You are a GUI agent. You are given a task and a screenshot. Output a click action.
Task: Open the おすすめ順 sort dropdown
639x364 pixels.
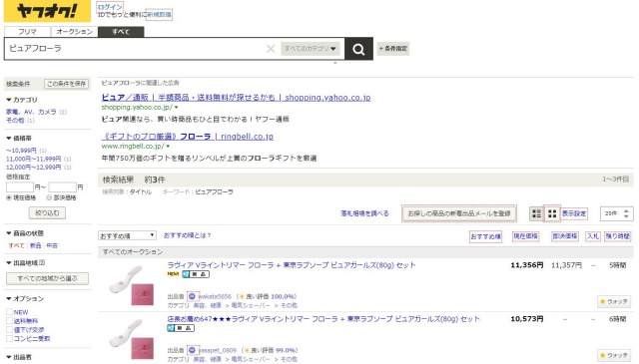pyautogui.click(x=127, y=235)
